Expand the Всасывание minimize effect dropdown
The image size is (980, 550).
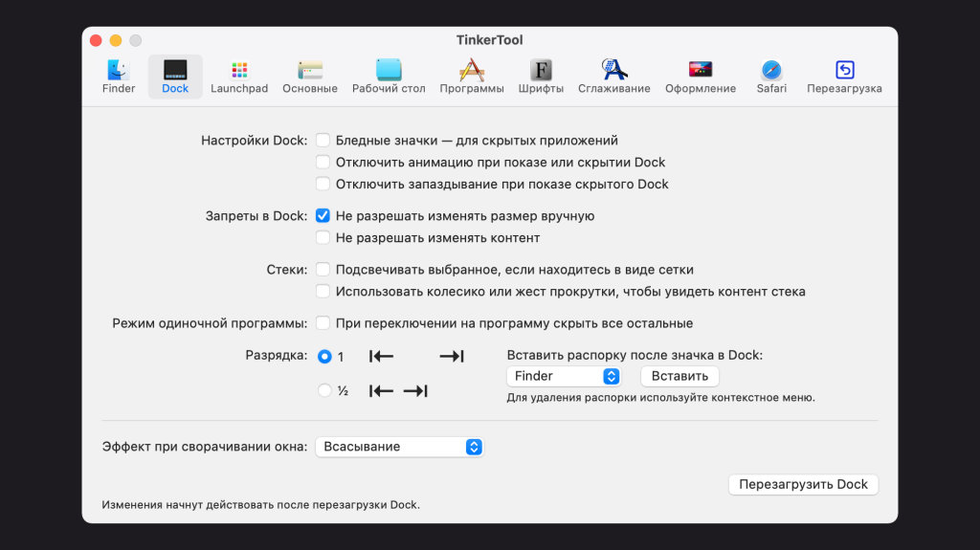(399, 447)
